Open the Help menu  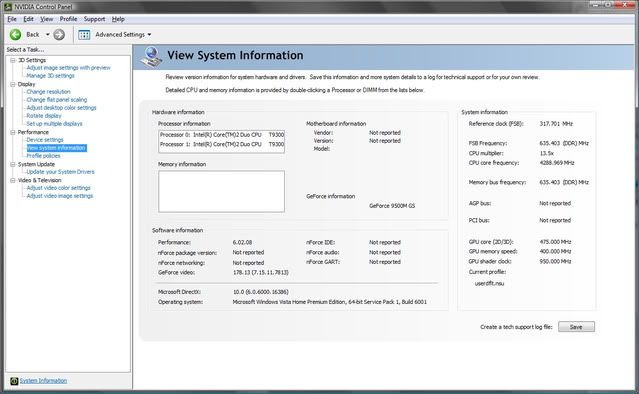click(118, 19)
